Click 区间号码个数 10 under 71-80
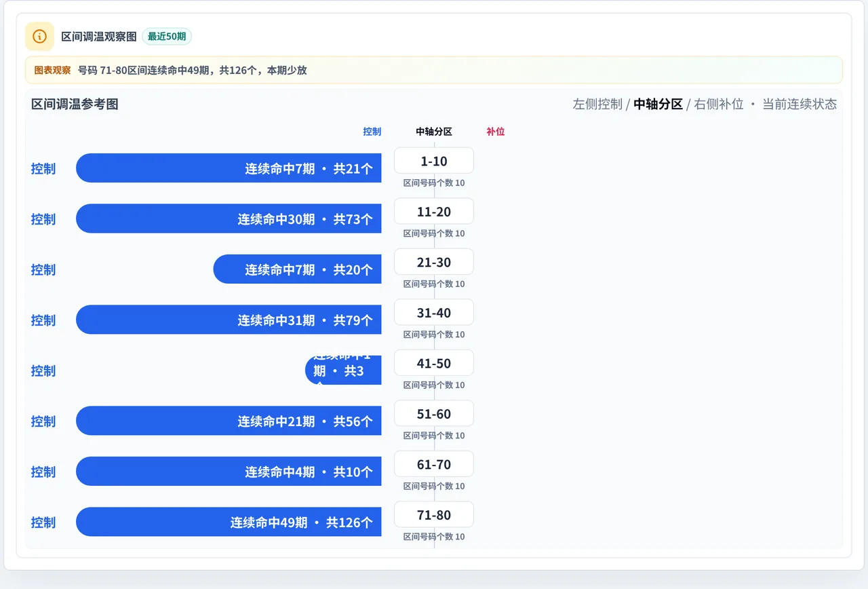Screen dimensions: 868x589 tap(434, 537)
